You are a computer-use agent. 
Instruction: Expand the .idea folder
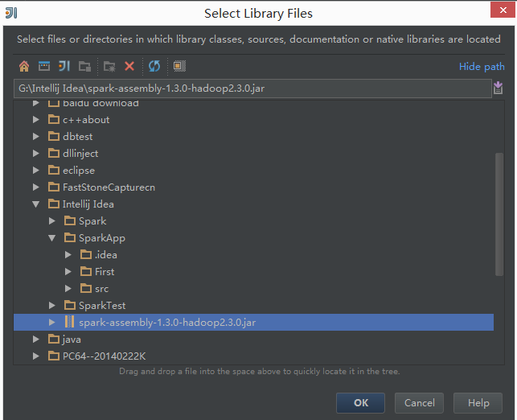[68, 255]
